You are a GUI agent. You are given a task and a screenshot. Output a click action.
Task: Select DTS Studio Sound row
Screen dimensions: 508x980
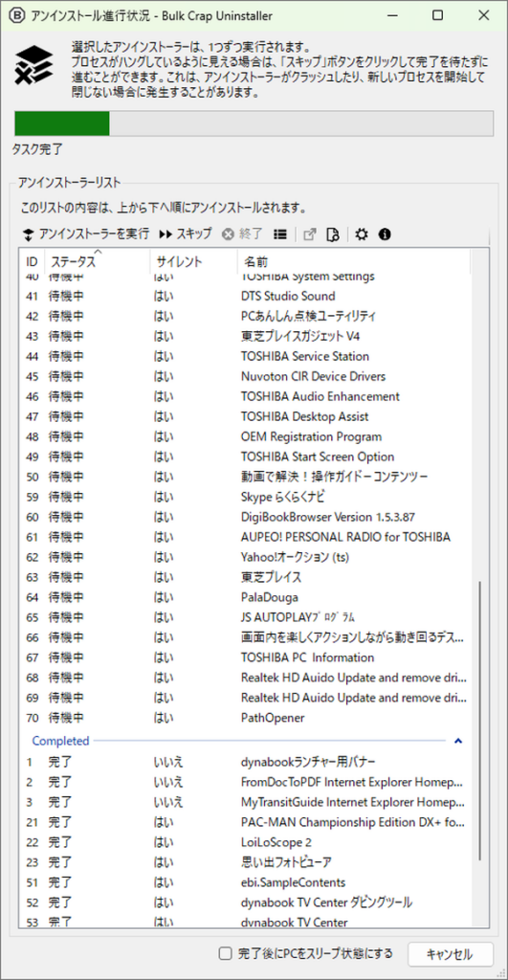point(246,297)
